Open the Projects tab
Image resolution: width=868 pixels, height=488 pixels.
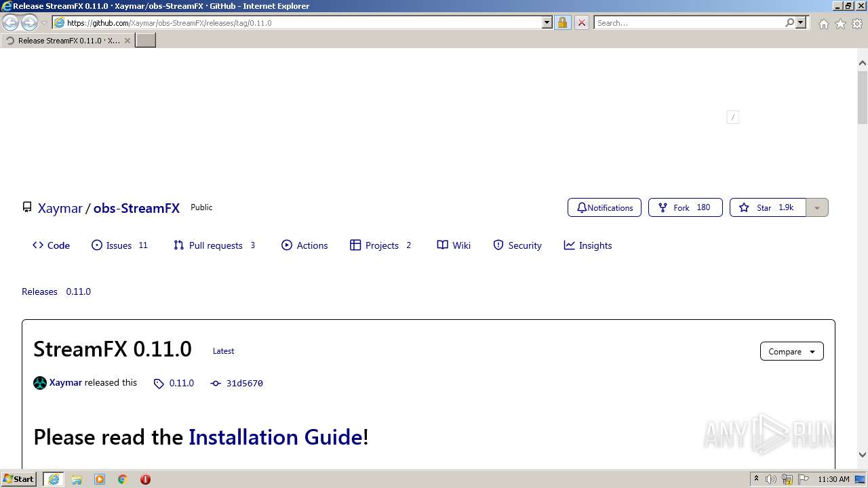pos(380,245)
